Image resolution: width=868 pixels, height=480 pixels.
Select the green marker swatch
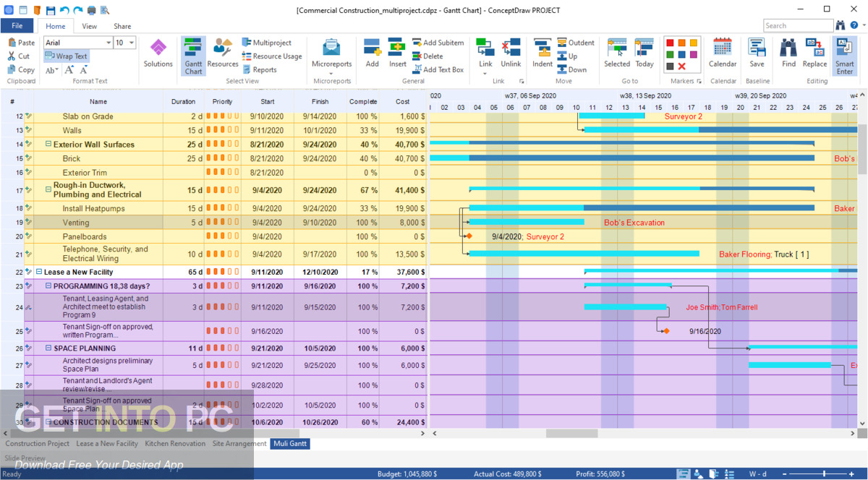click(x=671, y=54)
